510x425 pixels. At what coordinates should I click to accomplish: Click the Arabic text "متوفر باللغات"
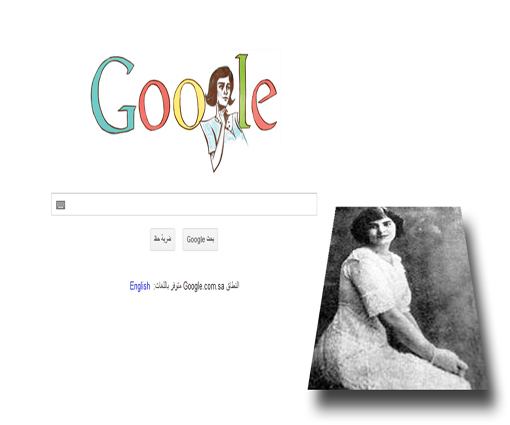tap(167, 286)
